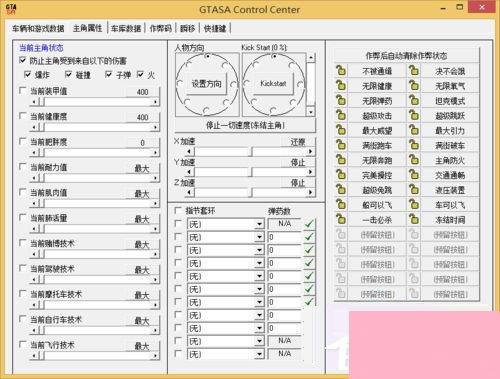This screenshot has width=500, height=379.
Task: Toggle the 火 damage checkbox
Action: pos(140,75)
